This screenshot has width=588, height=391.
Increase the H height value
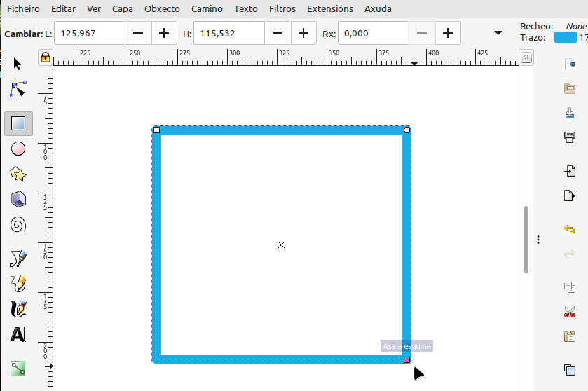pyautogui.click(x=303, y=33)
